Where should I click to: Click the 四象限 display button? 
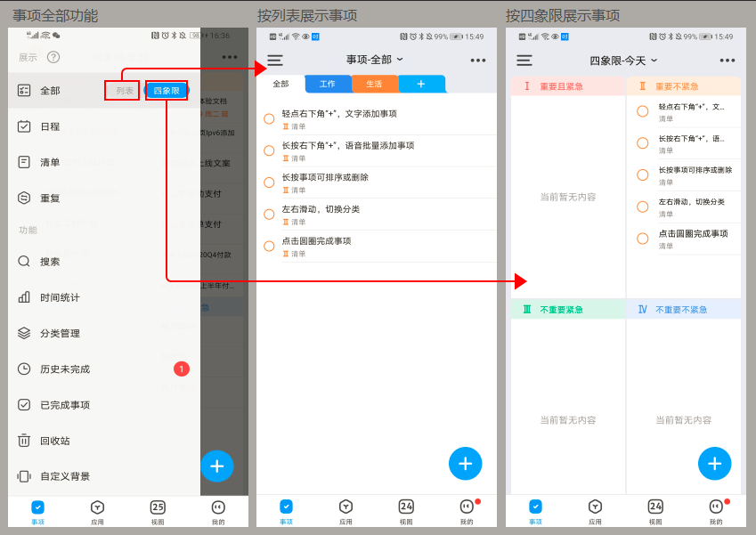coord(167,90)
